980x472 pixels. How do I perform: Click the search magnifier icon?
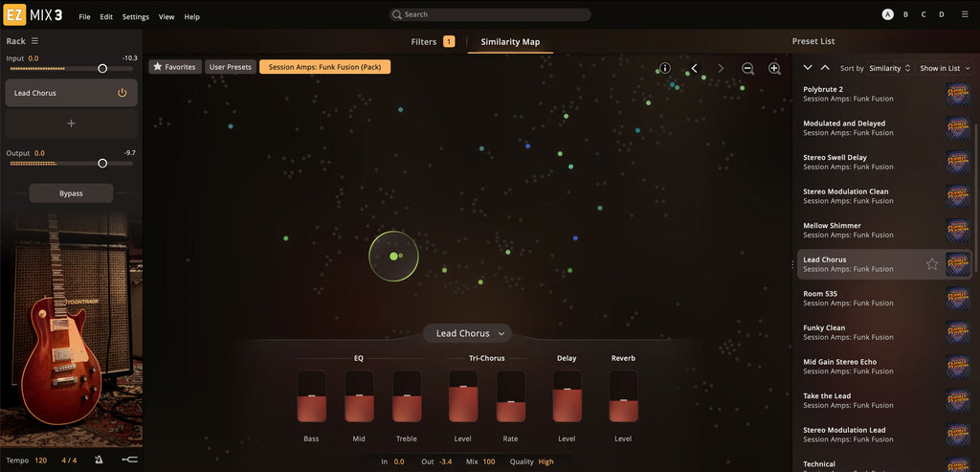coord(397,14)
